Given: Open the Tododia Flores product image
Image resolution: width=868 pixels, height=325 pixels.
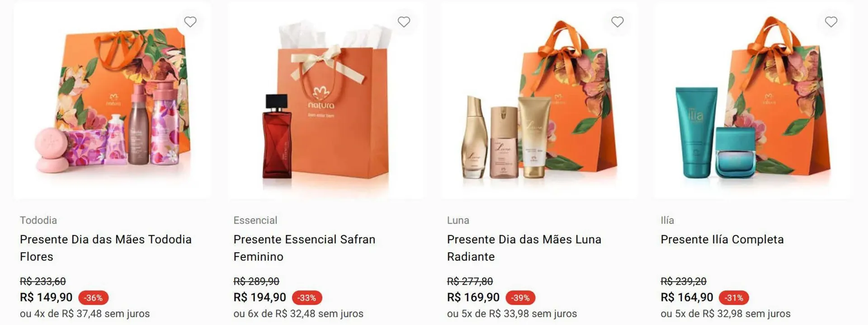Looking at the screenshot, I should click(112, 100).
